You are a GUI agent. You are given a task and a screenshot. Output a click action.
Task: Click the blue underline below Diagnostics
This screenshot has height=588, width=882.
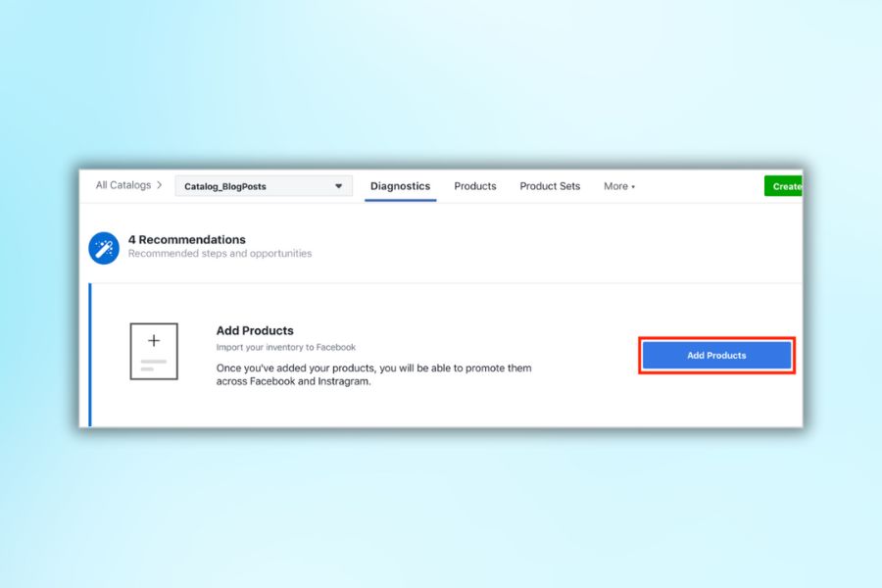400,200
